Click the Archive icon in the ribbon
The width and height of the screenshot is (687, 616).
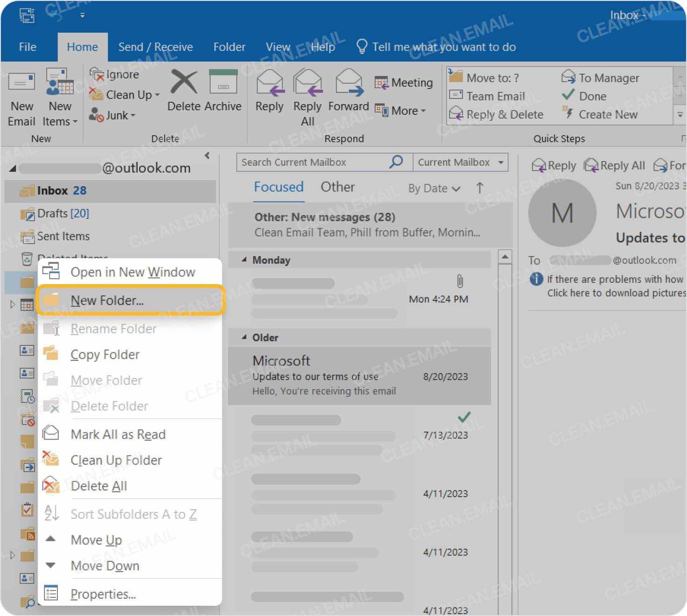pos(223,89)
